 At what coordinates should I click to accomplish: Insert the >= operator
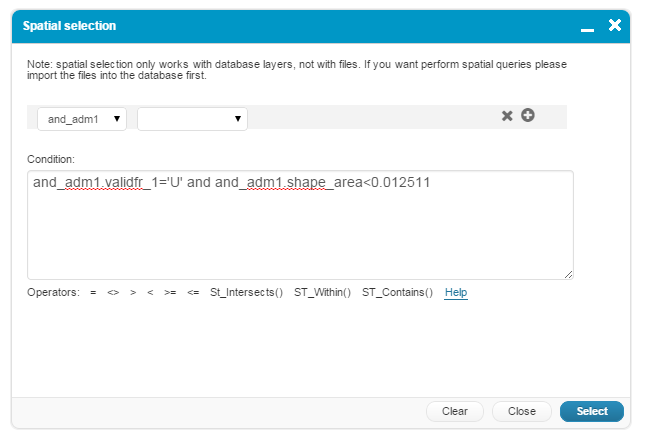(x=169, y=293)
